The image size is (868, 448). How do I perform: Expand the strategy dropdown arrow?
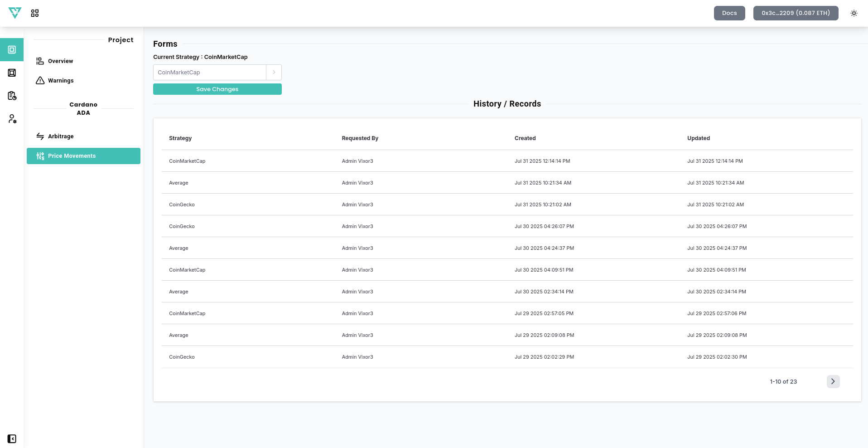[274, 73]
